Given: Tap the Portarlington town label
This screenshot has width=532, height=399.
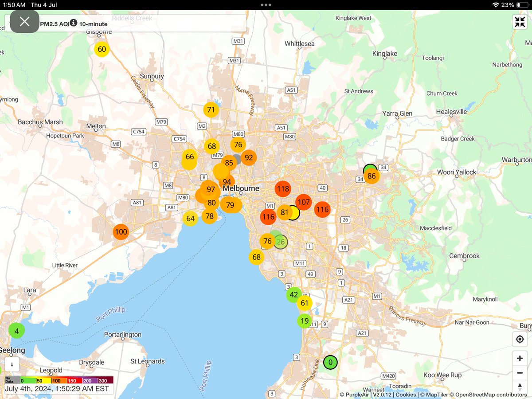Looking at the screenshot, I should coord(122,335).
